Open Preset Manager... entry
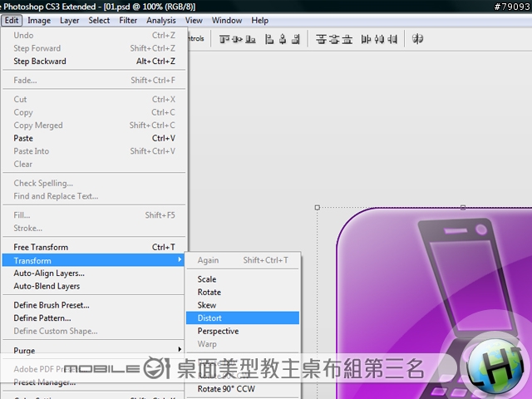 click(x=93, y=382)
